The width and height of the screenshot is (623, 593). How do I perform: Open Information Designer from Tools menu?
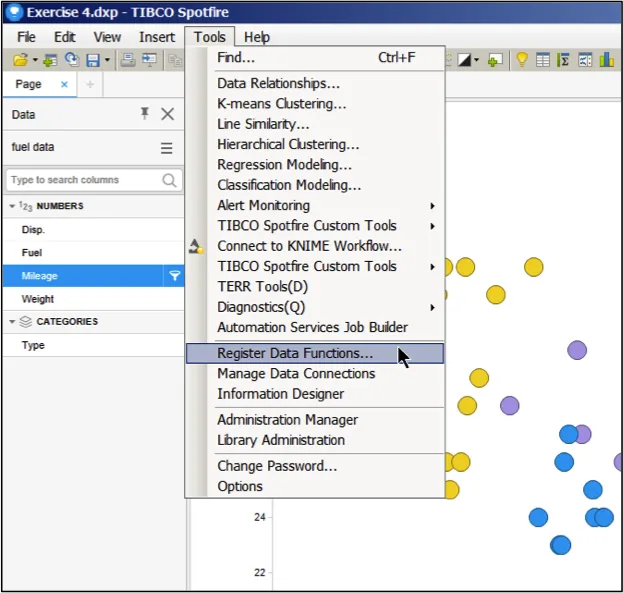[x=315, y=394]
